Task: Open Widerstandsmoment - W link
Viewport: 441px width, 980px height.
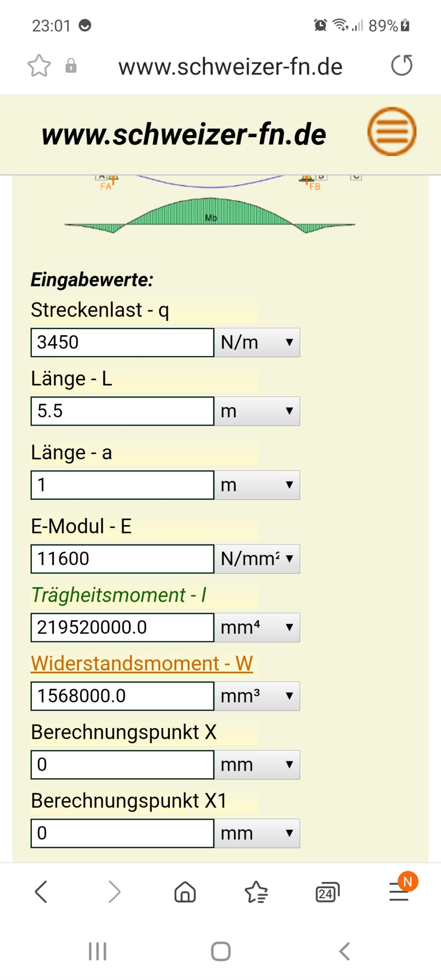Action: (142, 663)
